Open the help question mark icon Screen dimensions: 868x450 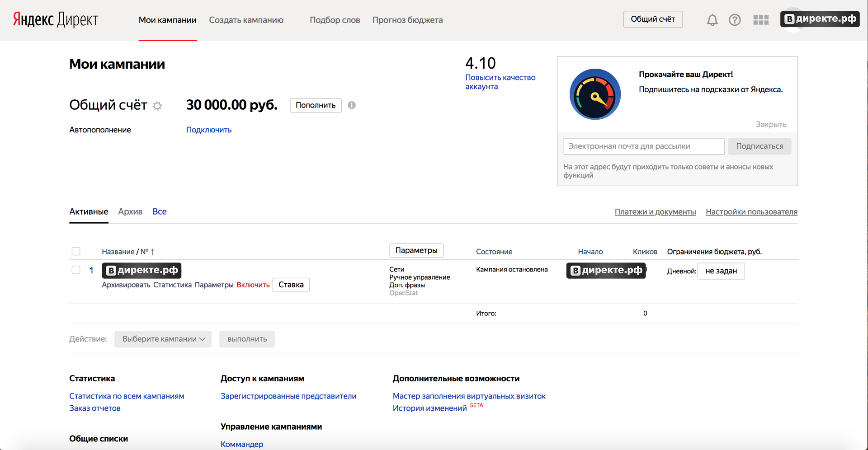pos(735,20)
